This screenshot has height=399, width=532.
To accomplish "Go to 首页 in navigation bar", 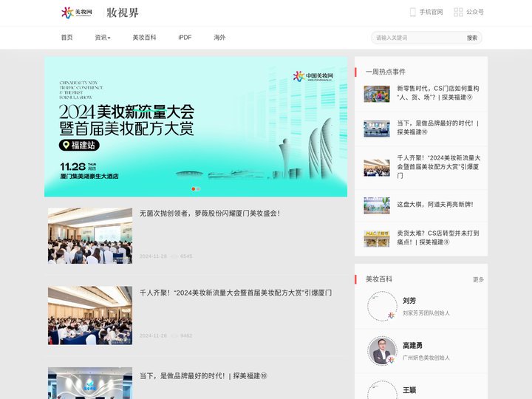I will tap(66, 38).
